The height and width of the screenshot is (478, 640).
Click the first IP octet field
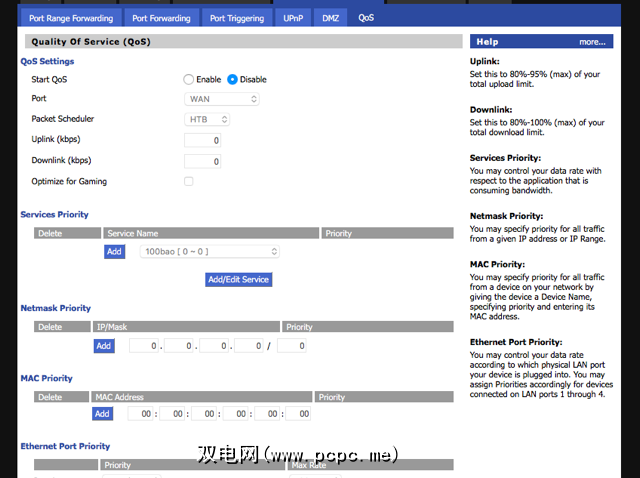(144, 346)
